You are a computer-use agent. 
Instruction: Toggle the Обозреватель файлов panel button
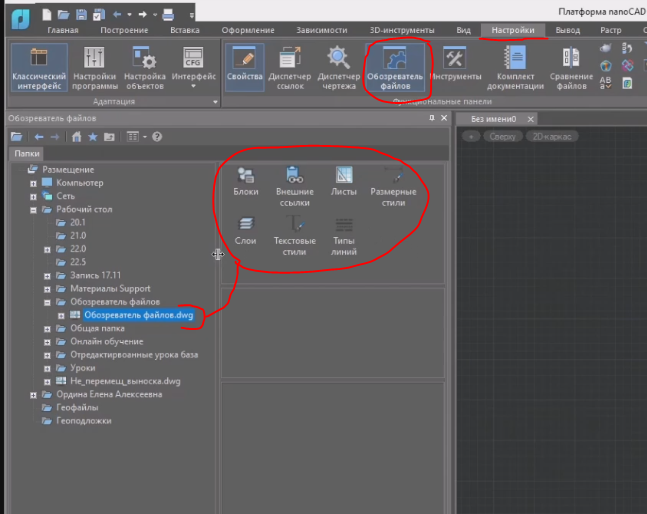pos(395,68)
